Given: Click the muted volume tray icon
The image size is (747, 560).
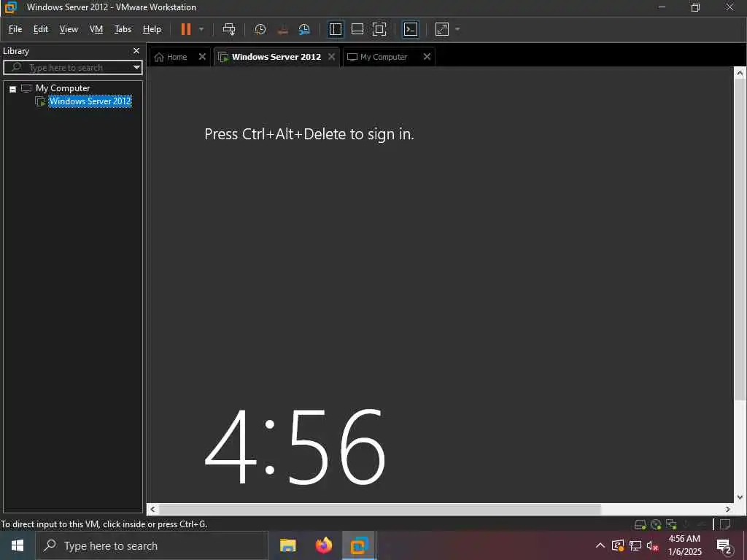Looking at the screenshot, I should click(652, 545).
